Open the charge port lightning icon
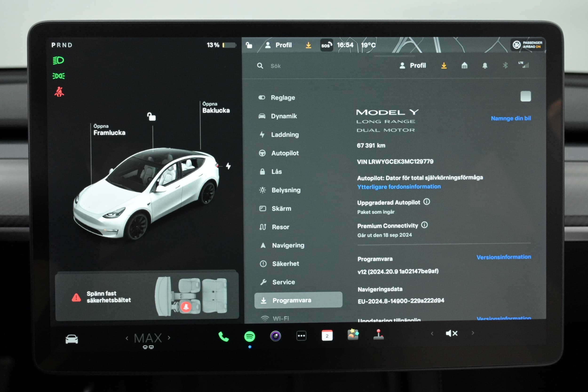The height and width of the screenshot is (392, 588). pyautogui.click(x=228, y=166)
